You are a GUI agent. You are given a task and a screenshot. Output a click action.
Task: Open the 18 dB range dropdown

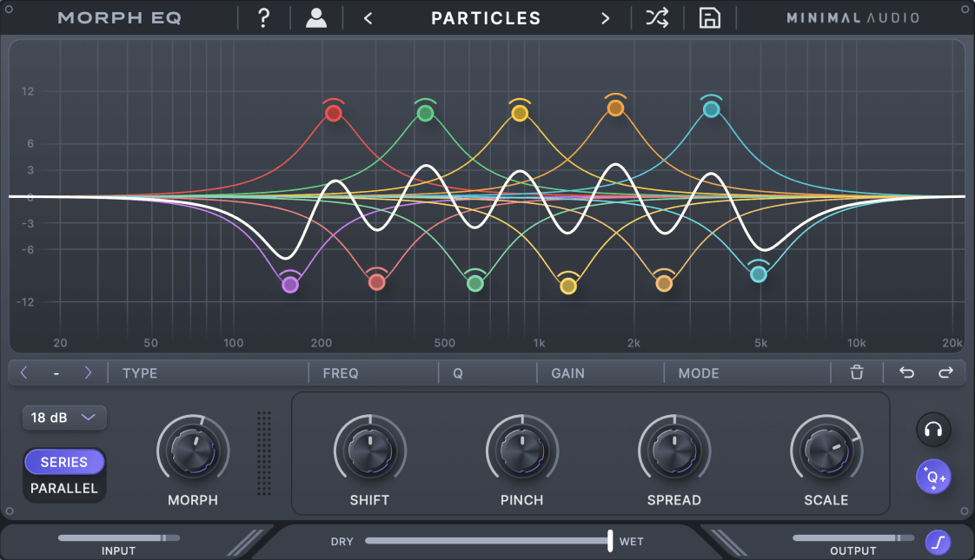click(64, 418)
